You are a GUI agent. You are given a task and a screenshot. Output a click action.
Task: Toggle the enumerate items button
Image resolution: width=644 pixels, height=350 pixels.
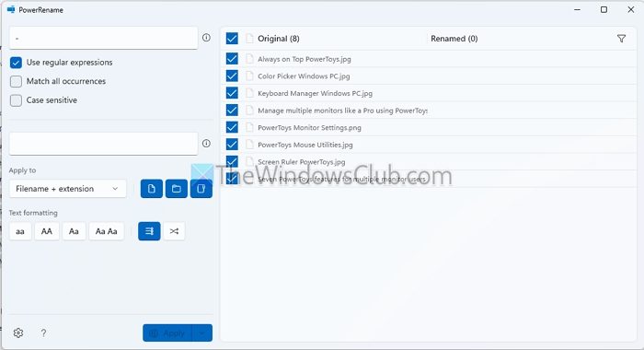coord(149,231)
